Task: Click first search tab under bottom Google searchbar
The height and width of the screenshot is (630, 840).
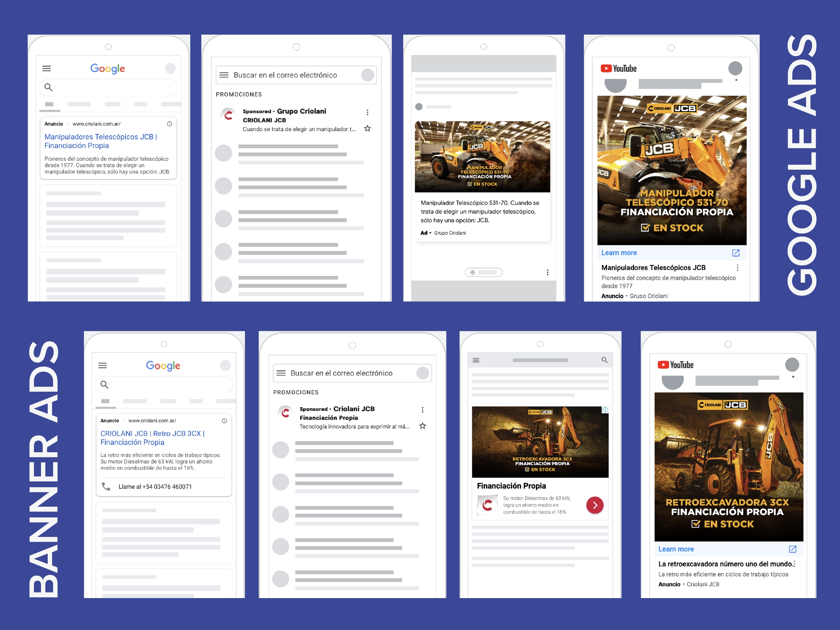Action: click(105, 401)
